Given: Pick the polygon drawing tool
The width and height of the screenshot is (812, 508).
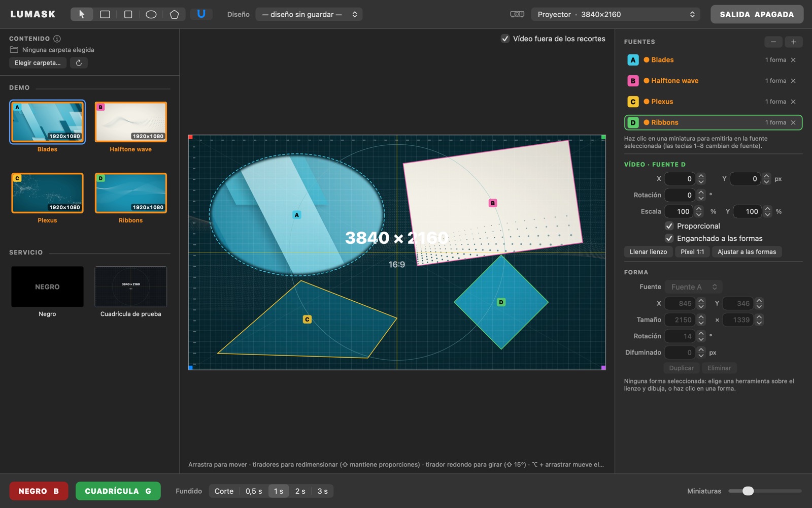Looking at the screenshot, I should 175,14.
